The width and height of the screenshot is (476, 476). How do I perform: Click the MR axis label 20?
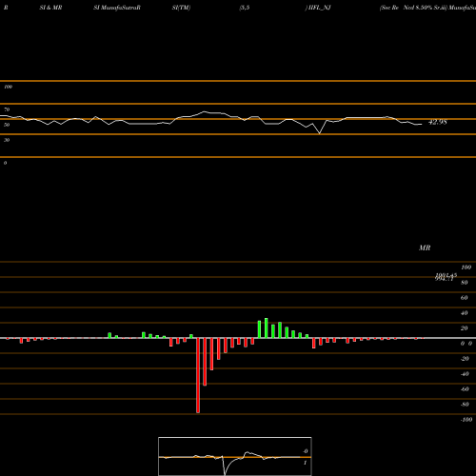tap(465, 328)
